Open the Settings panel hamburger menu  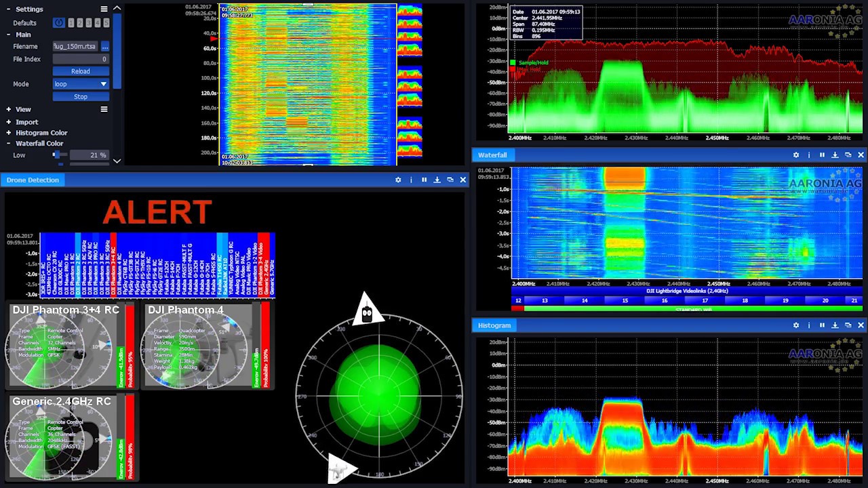point(104,9)
